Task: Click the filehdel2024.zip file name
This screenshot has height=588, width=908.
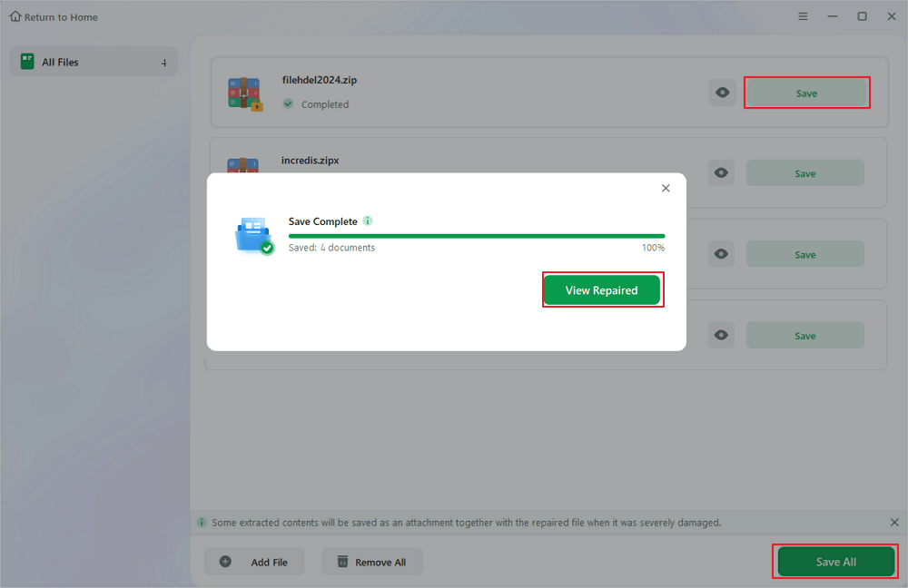Action: point(319,80)
